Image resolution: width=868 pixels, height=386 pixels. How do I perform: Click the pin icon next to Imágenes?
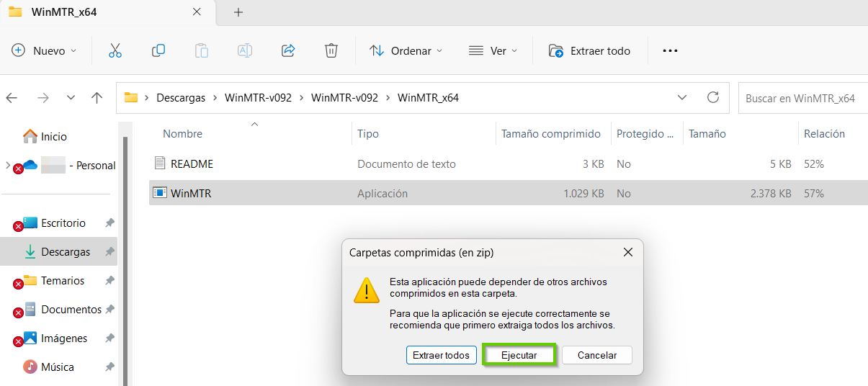tap(109, 338)
